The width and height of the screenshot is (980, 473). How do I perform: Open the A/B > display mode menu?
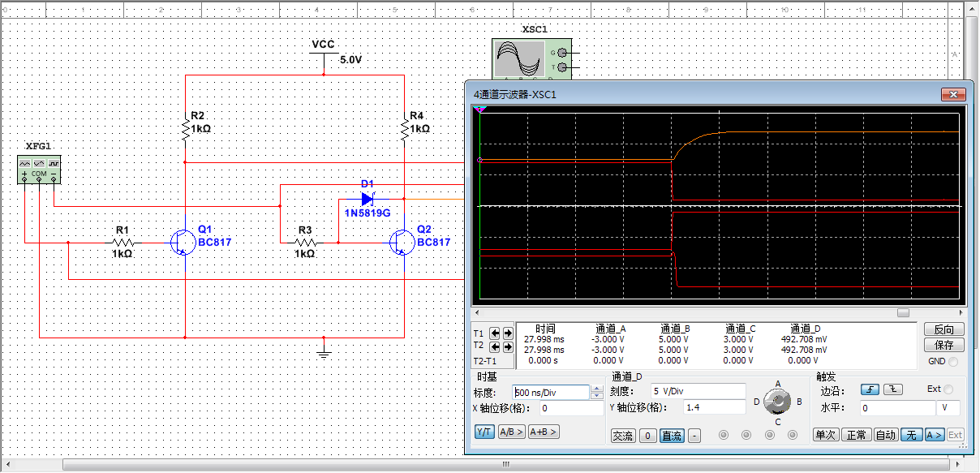point(512,432)
